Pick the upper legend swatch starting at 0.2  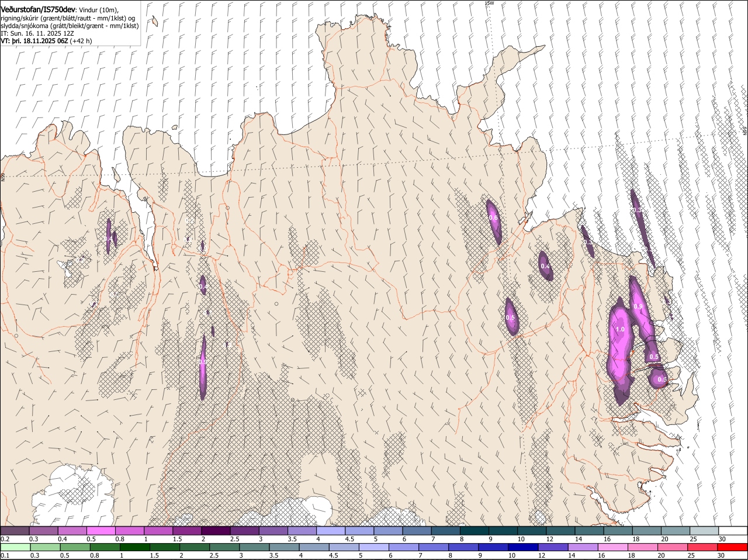click(x=15, y=530)
